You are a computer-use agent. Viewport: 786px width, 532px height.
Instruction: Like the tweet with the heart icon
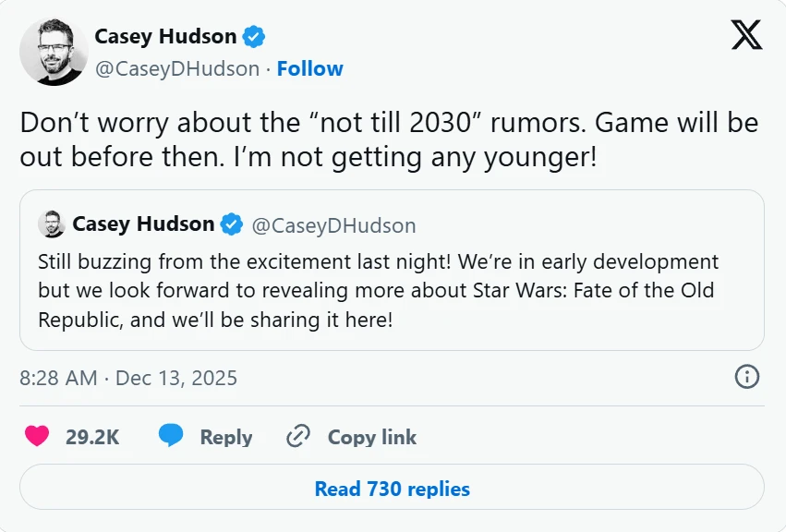pos(37,436)
